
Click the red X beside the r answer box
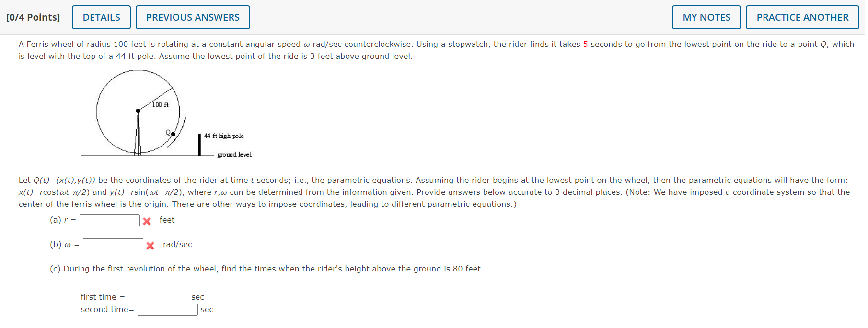[146, 220]
